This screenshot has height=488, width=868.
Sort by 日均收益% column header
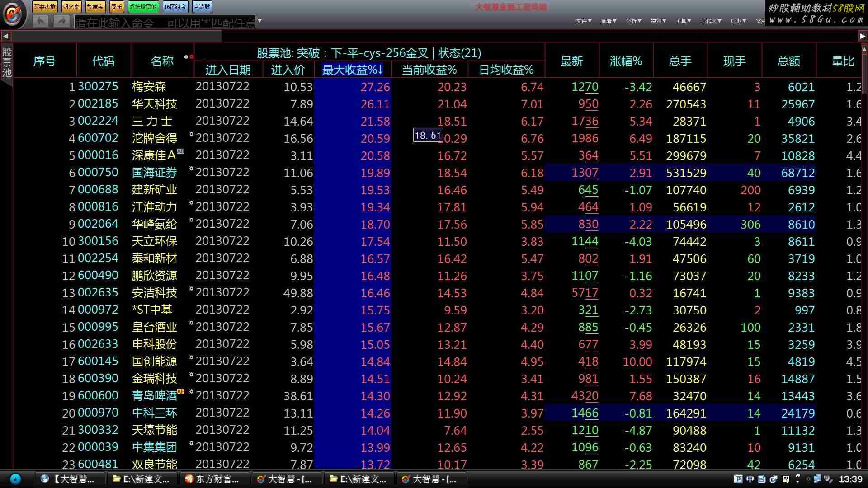coord(506,70)
